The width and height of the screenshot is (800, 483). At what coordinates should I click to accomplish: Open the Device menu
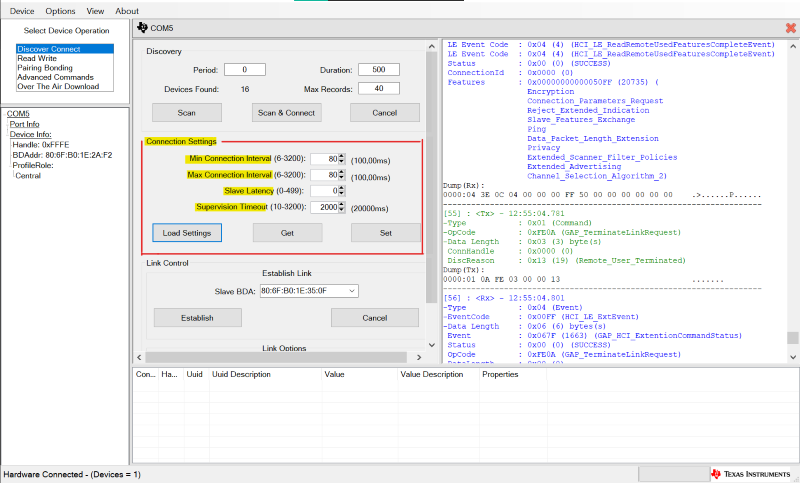tap(22, 11)
